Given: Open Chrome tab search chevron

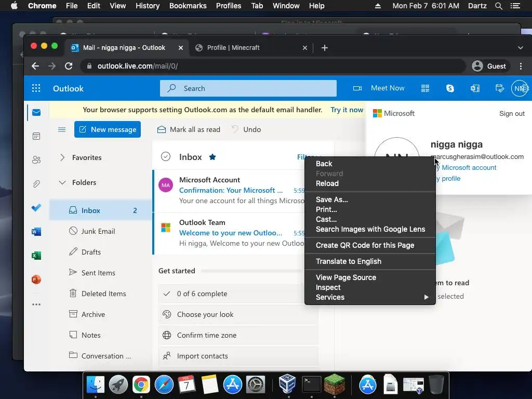Looking at the screenshot, I should tap(521, 48).
